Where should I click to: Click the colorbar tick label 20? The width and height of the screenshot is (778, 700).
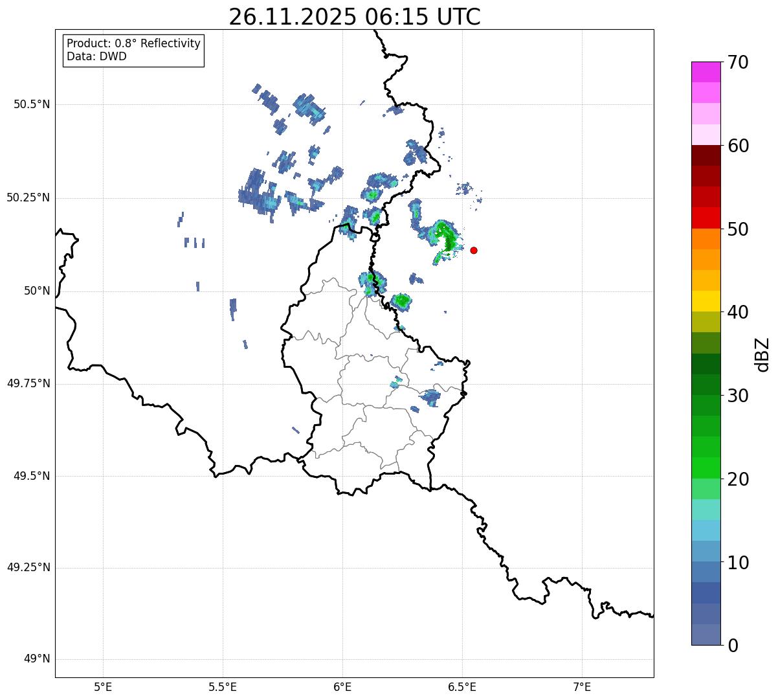[x=737, y=479]
